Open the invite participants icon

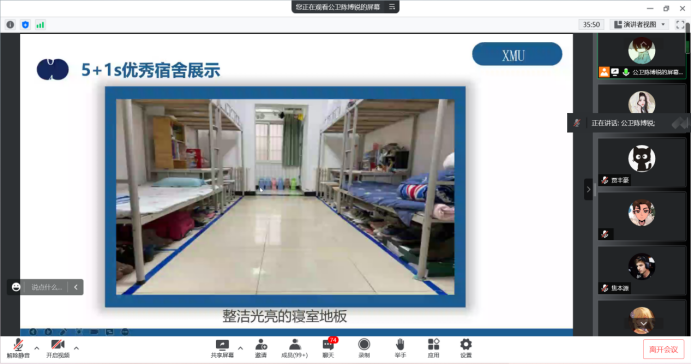261,348
